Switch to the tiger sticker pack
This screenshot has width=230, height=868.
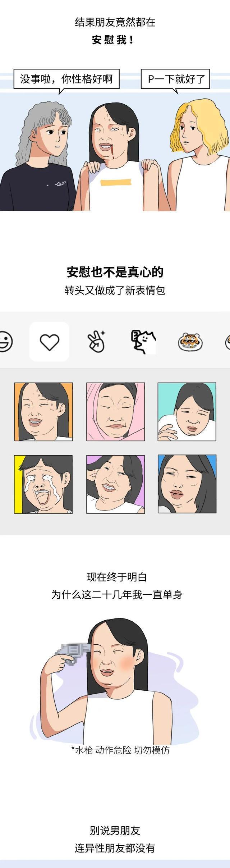(x=191, y=342)
